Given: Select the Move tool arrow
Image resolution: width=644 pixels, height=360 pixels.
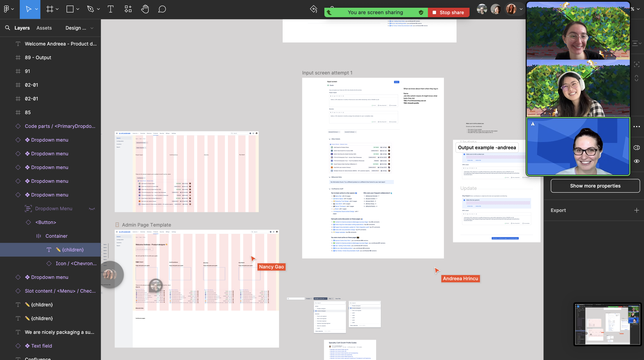Looking at the screenshot, I should point(29,9).
